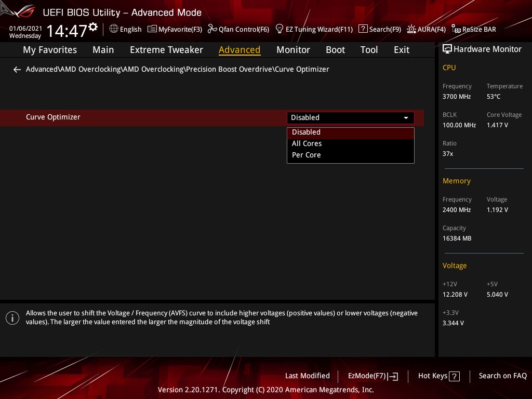Screen dimensions: 532x399
Task: Click +5V value 5.040 V
Action: pyautogui.click(x=497, y=295)
